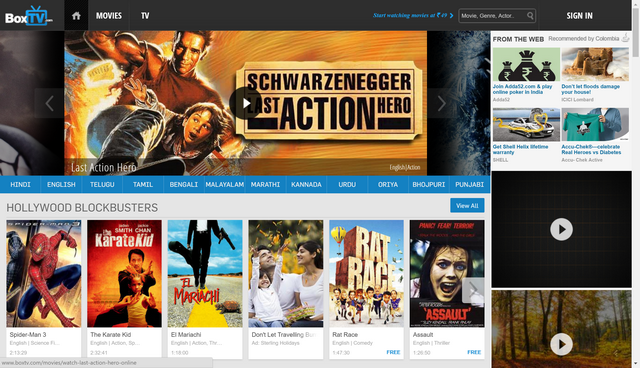Screen dimensions: 640x368
Task: Click The Karate Kid title text
Action: click(x=111, y=335)
